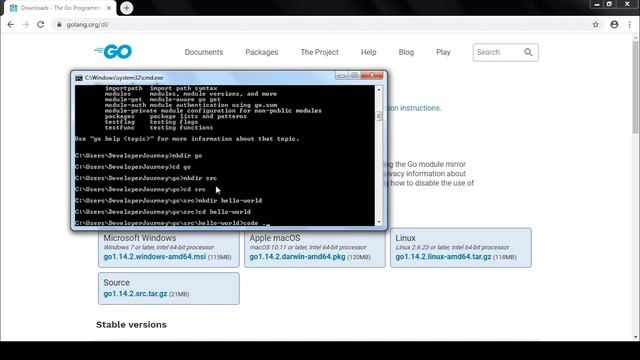This screenshot has width=640, height=360.
Task: Click the browser page vertical scrollbar thumb
Action: (x=636, y=86)
